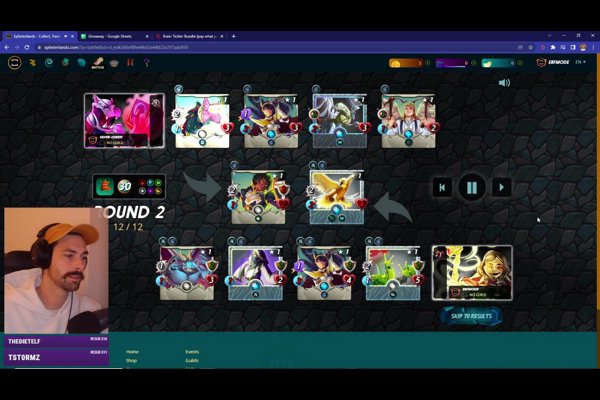Select top-row dark-haired card with 3 health
The width and height of the screenshot is (600, 400).
tap(271, 121)
